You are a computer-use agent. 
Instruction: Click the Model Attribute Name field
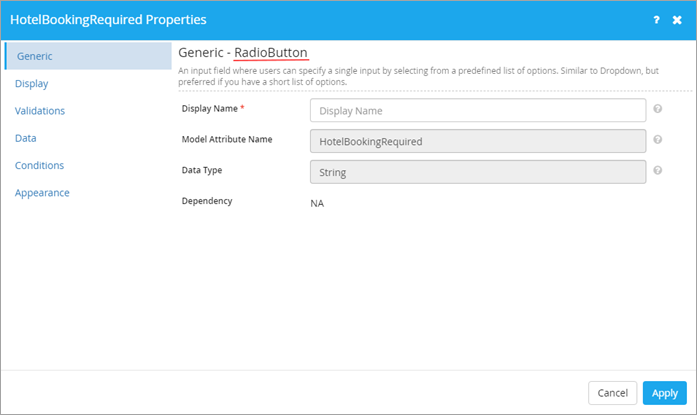click(478, 141)
